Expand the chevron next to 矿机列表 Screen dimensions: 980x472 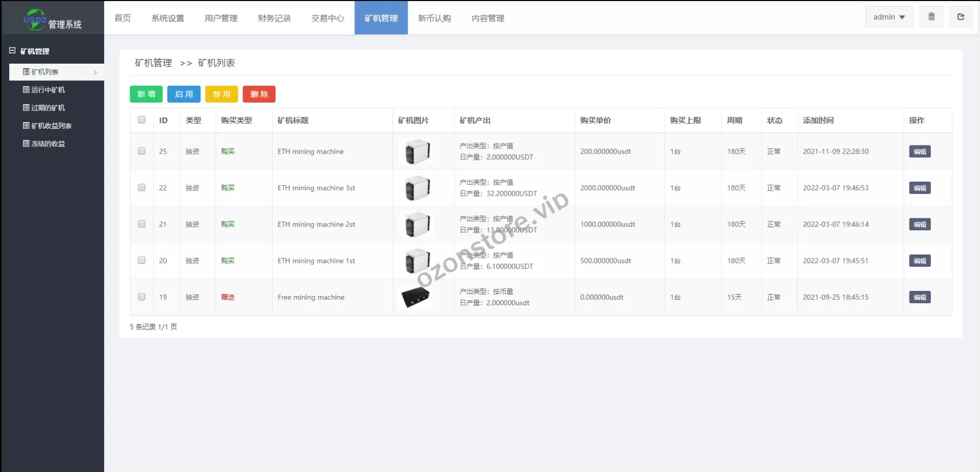click(95, 72)
